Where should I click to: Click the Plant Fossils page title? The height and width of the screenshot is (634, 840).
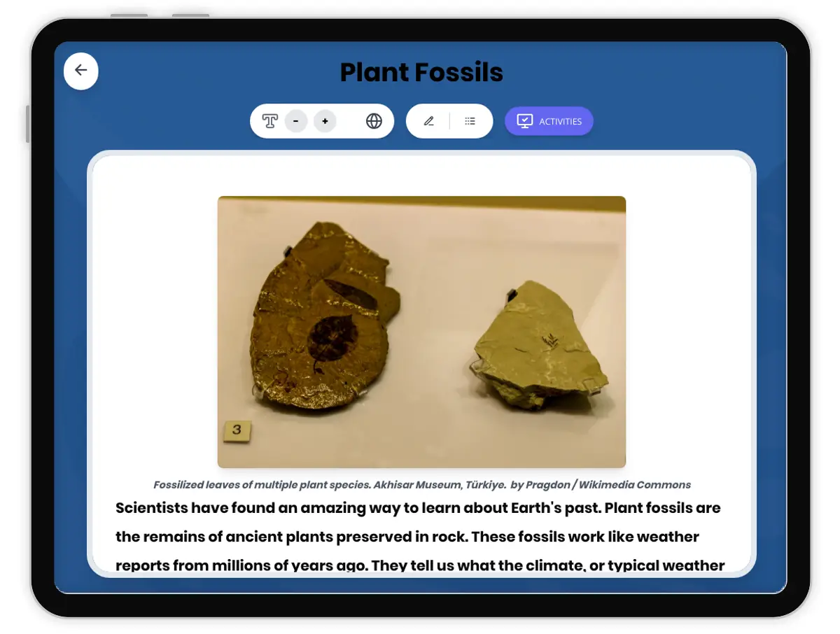[421, 72]
